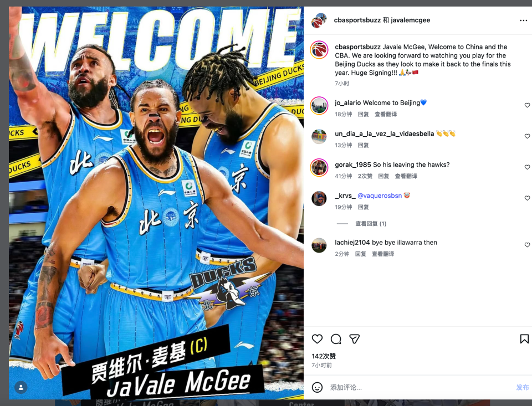The width and height of the screenshot is (532, 406).
Task: Share the post using the paper plane icon
Action: click(x=354, y=338)
